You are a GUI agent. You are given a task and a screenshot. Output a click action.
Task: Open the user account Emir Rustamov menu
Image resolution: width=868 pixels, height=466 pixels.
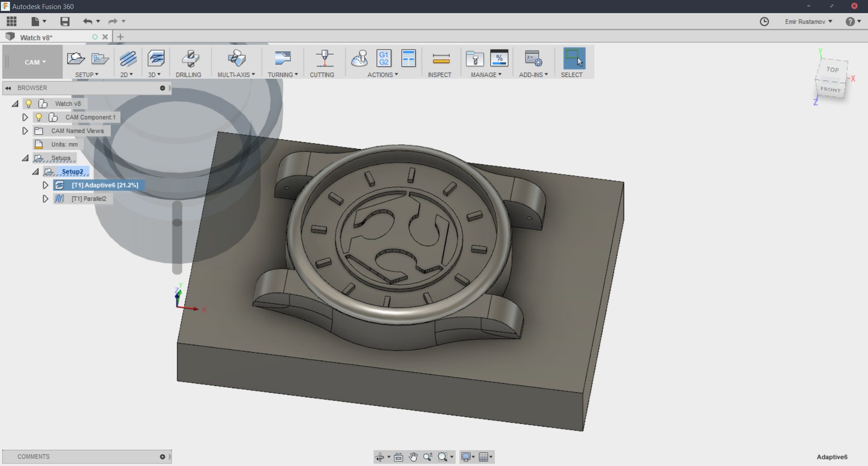809,22
